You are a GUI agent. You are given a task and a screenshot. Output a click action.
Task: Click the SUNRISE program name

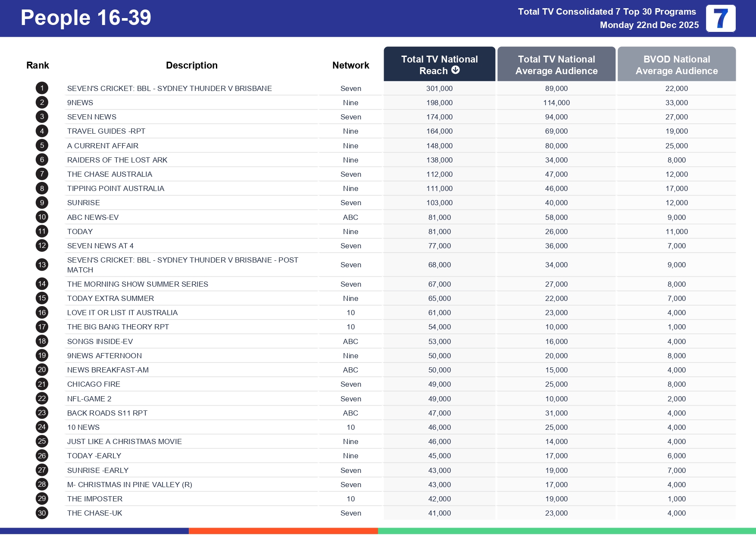tap(84, 203)
